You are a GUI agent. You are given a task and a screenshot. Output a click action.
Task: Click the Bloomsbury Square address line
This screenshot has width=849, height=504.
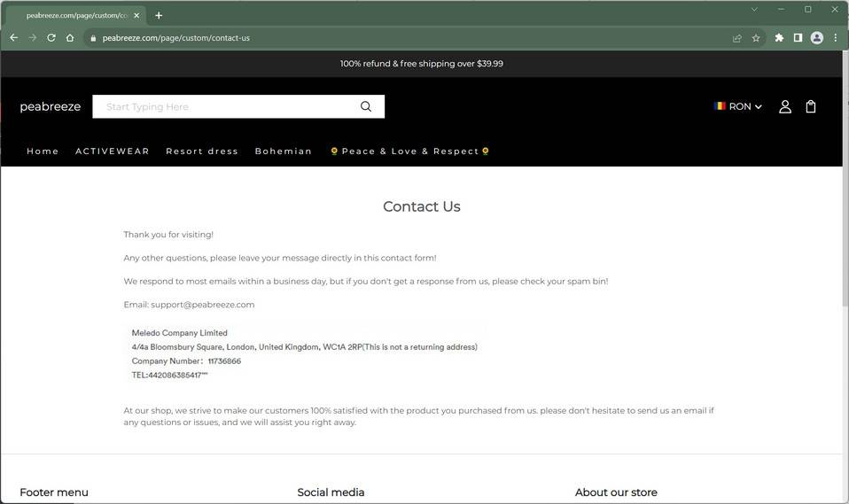304,347
